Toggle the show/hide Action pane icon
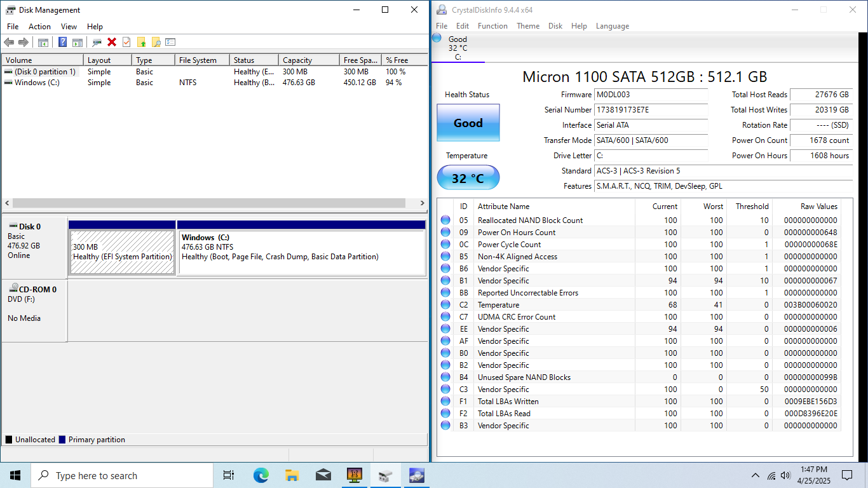The height and width of the screenshot is (488, 868). (x=77, y=42)
